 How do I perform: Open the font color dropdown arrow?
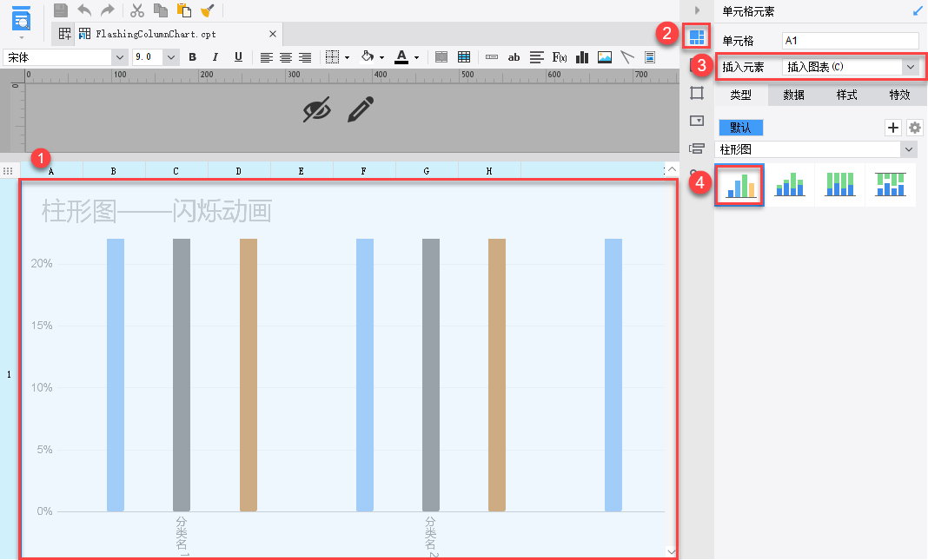click(x=417, y=57)
